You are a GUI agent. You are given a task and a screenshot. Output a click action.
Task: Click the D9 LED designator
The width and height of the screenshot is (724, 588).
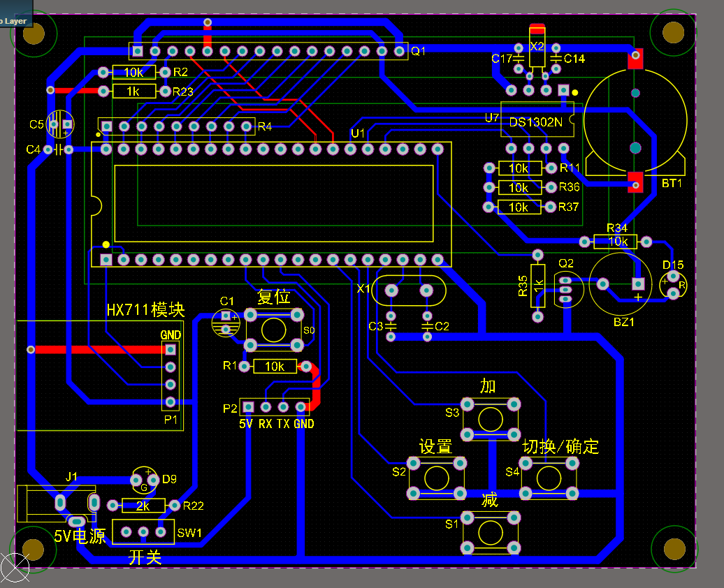pyautogui.click(x=169, y=478)
